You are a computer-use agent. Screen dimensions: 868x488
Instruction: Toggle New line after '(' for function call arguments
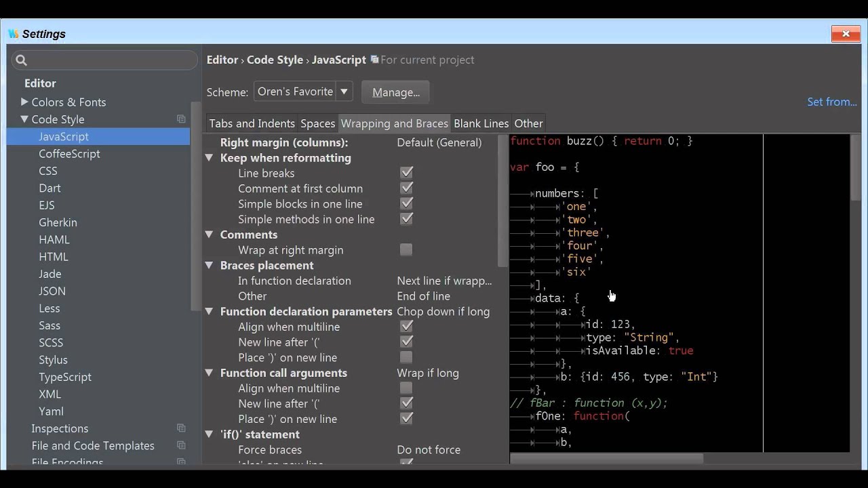(x=406, y=403)
